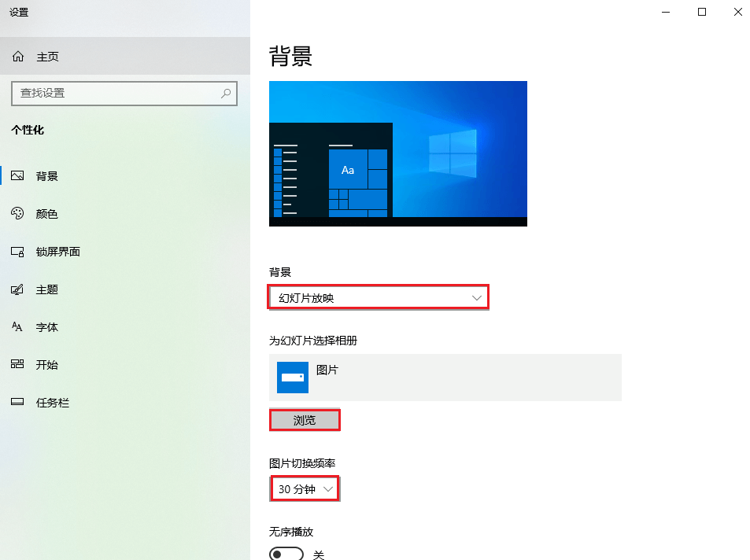750x560 pixels.
Task: Open the 图片切换频率 dropdown set to 30分钟
Action: point(305,488)
